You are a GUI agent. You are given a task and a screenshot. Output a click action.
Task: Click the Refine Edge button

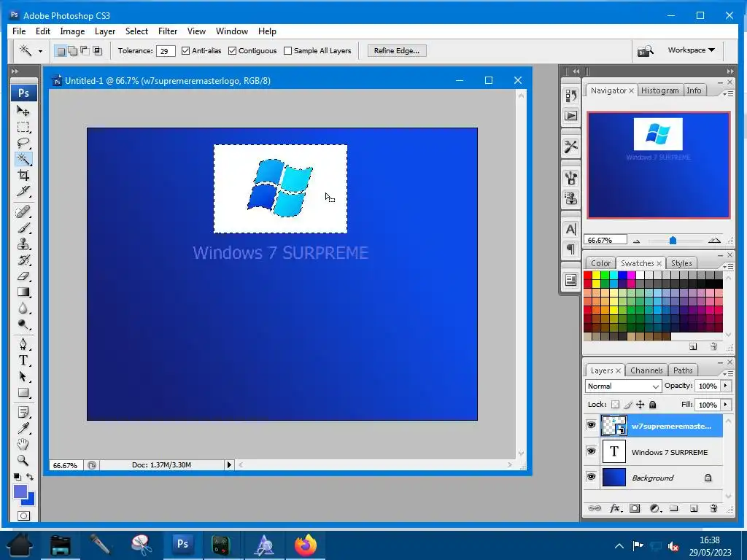396,50
